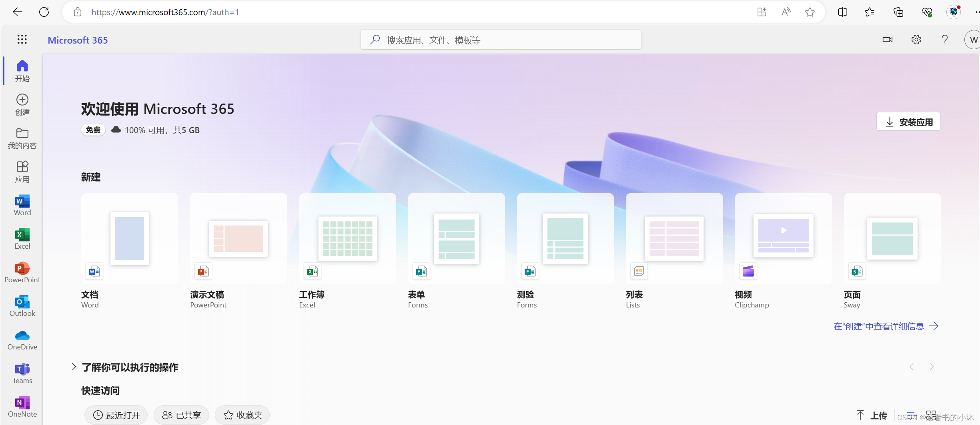Launch OneNote from the sidebar

[22, 407]
